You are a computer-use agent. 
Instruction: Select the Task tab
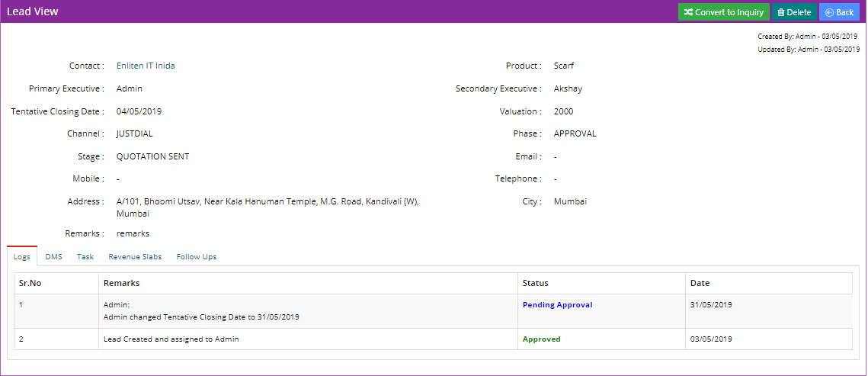tap(85, 257)
